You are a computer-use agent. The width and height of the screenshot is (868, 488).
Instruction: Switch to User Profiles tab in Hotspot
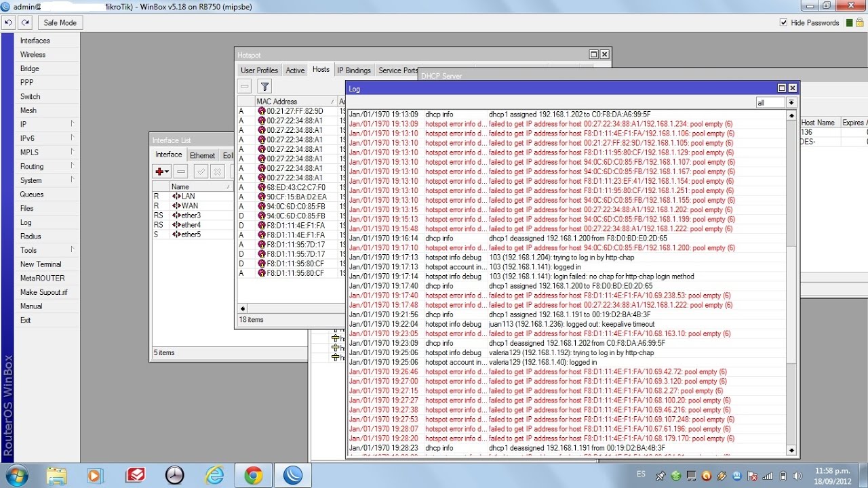pos(259,70)
